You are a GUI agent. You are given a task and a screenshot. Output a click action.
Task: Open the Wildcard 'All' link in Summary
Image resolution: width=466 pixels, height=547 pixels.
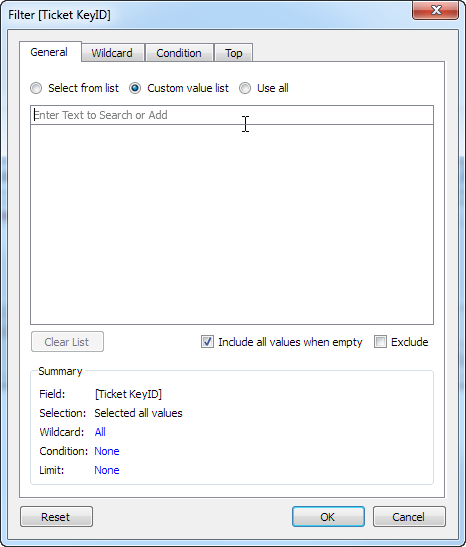(x=100, y=432)
